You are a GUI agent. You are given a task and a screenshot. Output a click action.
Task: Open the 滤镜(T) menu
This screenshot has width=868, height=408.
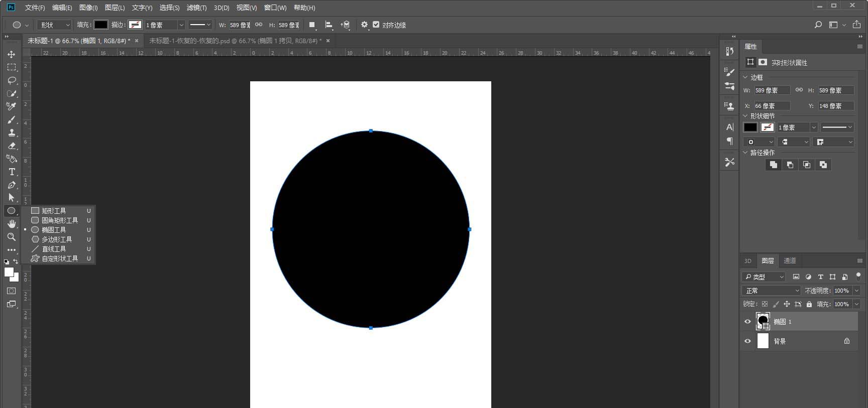196,8
